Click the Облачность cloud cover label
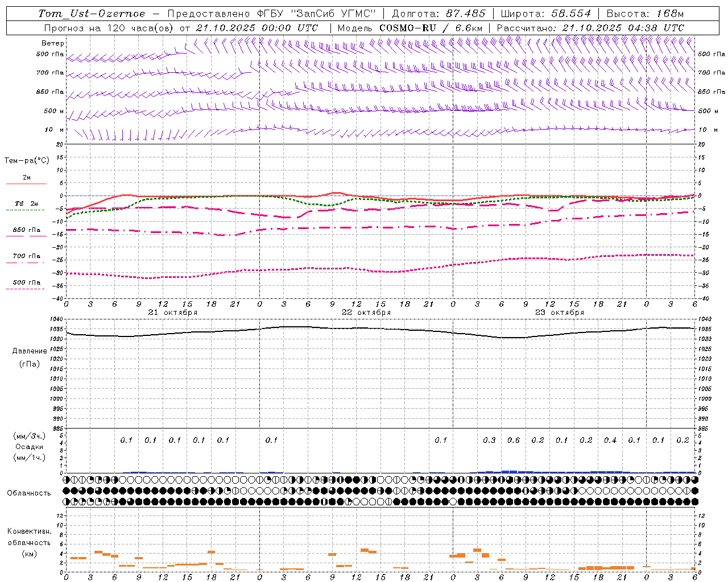Screen dimensions: 728x582 pos(29,493)
